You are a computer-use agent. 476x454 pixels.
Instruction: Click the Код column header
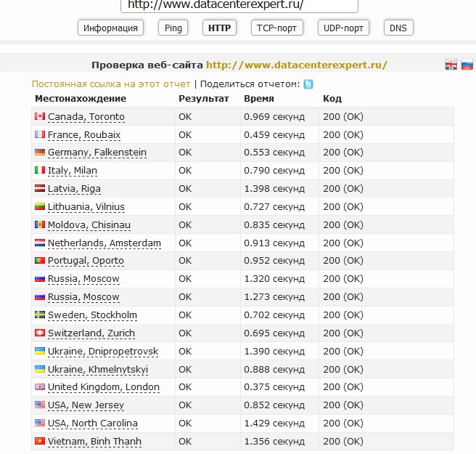pyautogui.click(x=332, y=99)
